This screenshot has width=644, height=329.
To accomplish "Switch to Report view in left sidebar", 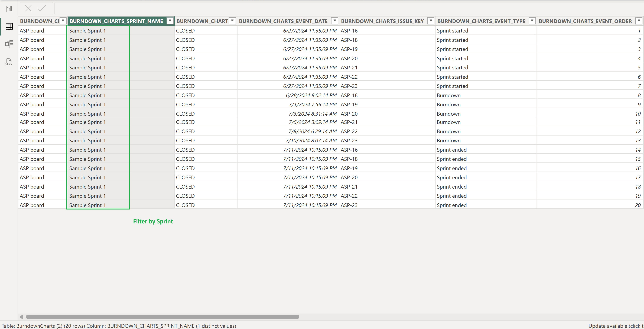I will pos(9,9).
